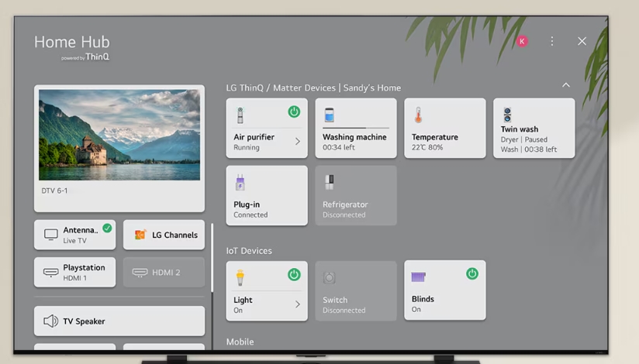Select the Mobile section heading

pyautogui.click(x=240, y=342)
